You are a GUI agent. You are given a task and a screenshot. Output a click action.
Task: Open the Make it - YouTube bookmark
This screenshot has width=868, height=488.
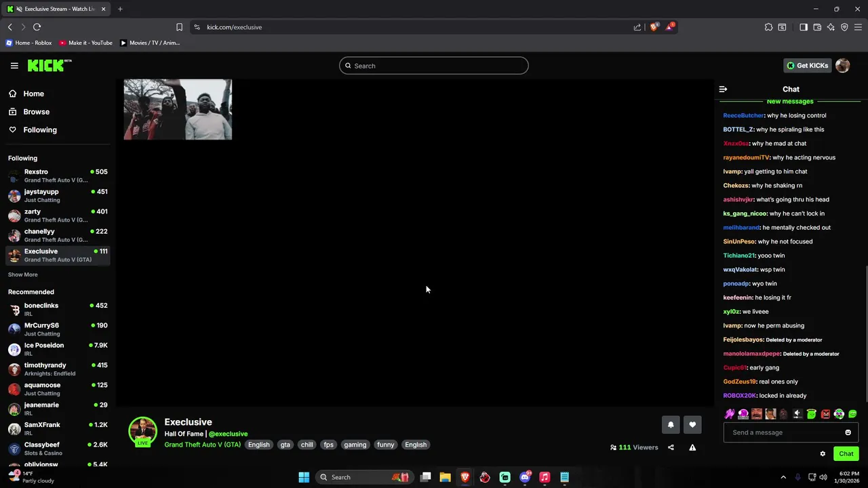85,43
